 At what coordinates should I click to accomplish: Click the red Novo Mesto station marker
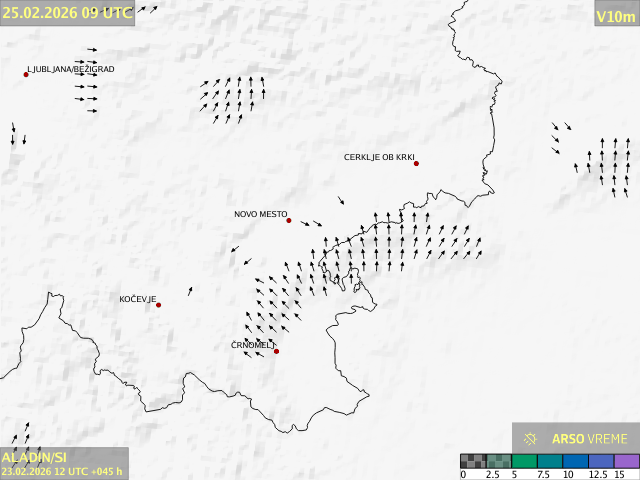(x=289, y=220)
